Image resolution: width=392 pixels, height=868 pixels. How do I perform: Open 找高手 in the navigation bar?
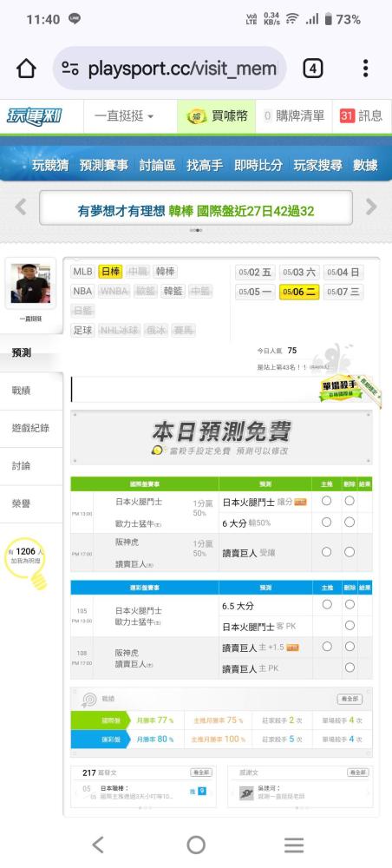pos(205,165)
